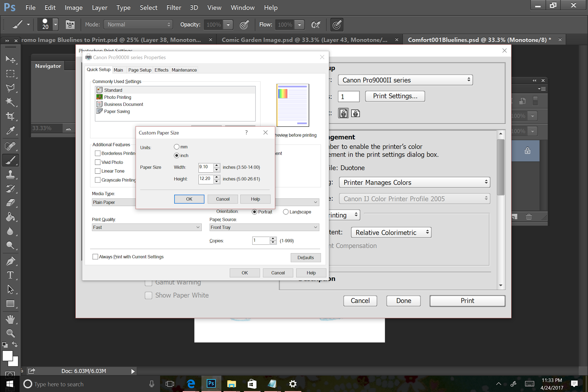Select the Horizontal Type tool
Image resolution: width=588 pixels, height=392 pixels.
coord(10,275)
